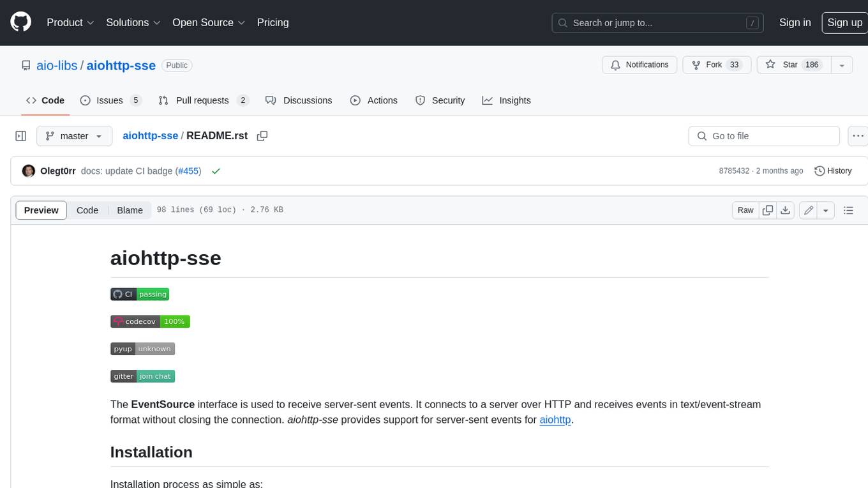The width and height of the screenshot is (868, 488).
Task: Sign in to GitHub
Action: [x=795, y=22]
